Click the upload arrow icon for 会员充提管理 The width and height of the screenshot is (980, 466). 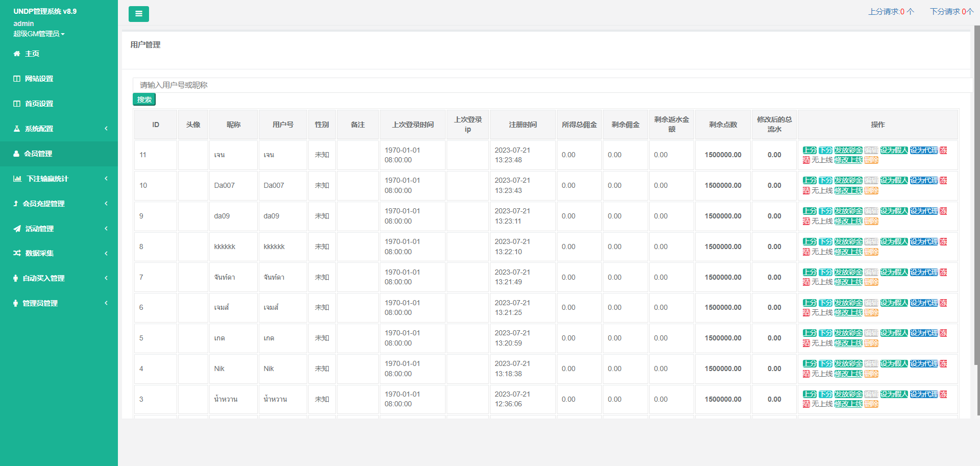[16, 204]
